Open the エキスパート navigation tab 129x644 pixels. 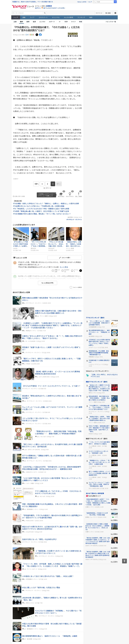(43, 17)
